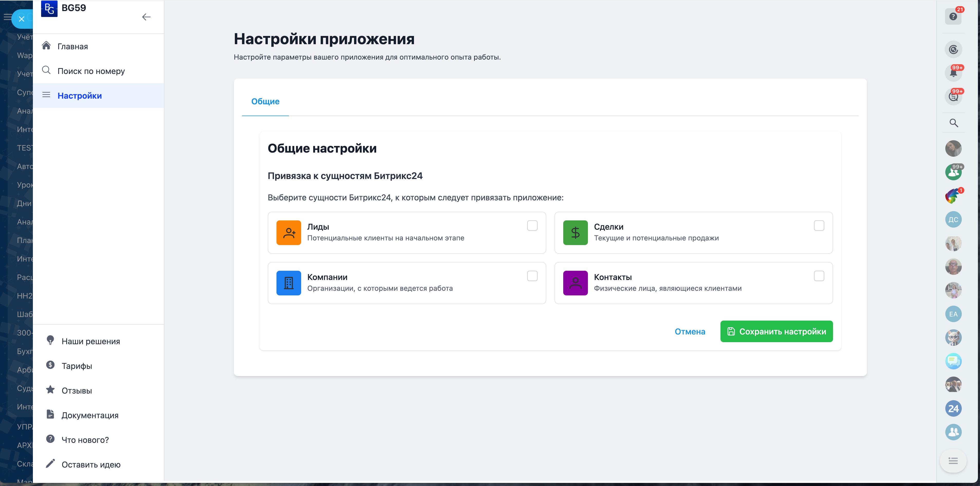The image size is (980, 486).
Task: Open Поиск по номеру menu item
Action: (x=91, y=71)
